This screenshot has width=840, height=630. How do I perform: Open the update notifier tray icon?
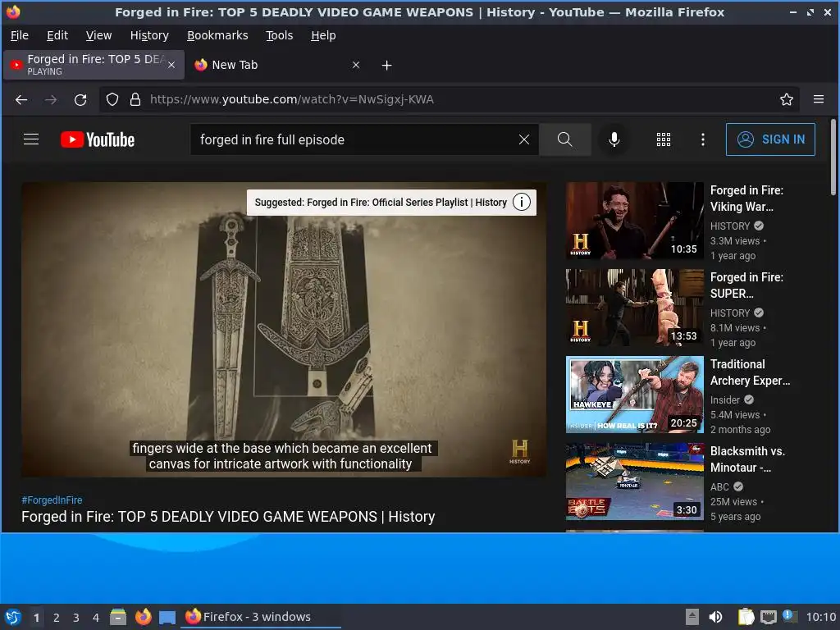[790, 616]
